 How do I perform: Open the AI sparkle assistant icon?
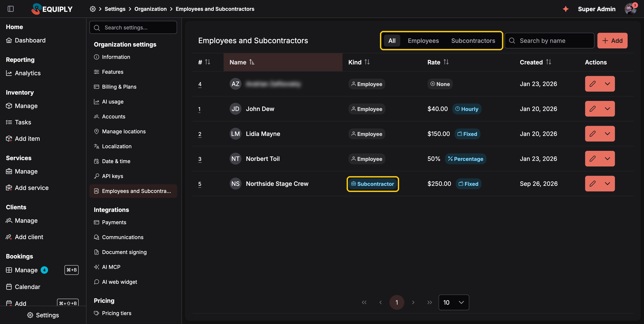pos(566,9)
